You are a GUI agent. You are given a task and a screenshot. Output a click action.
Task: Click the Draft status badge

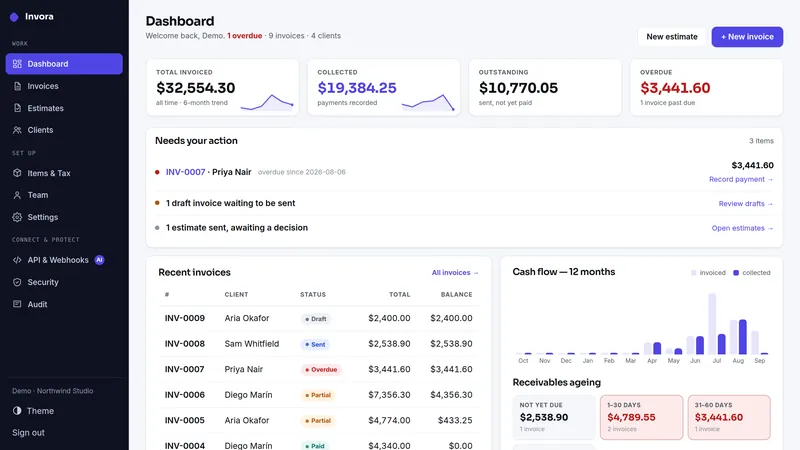(x=316, y=319)
